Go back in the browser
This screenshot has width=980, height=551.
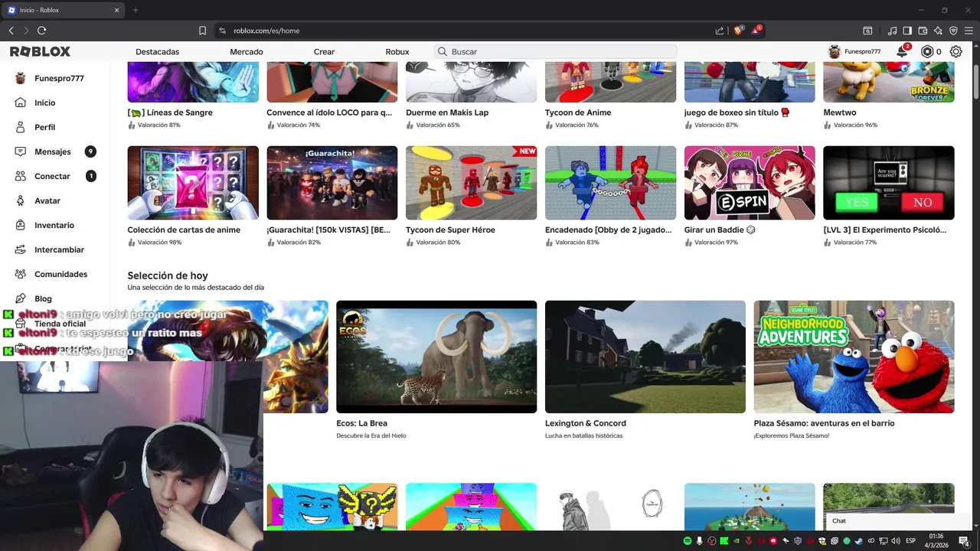pos(11,31)
